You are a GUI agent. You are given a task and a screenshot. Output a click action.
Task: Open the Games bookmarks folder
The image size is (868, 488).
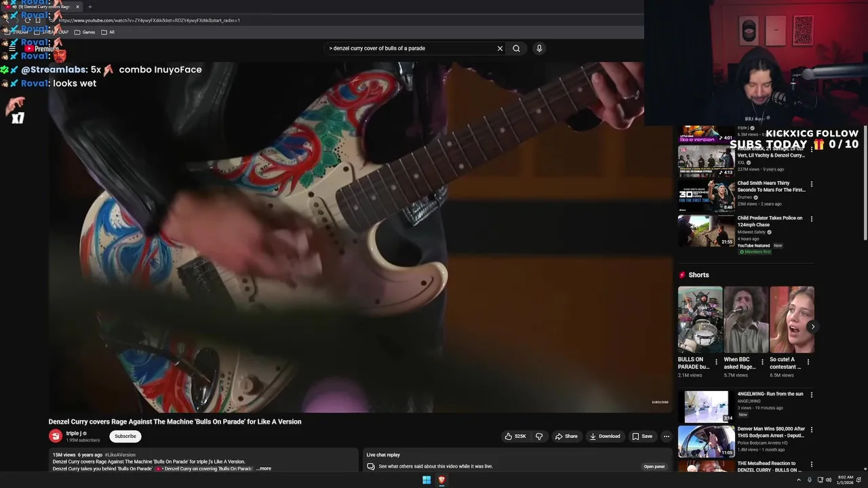(85, 32)
